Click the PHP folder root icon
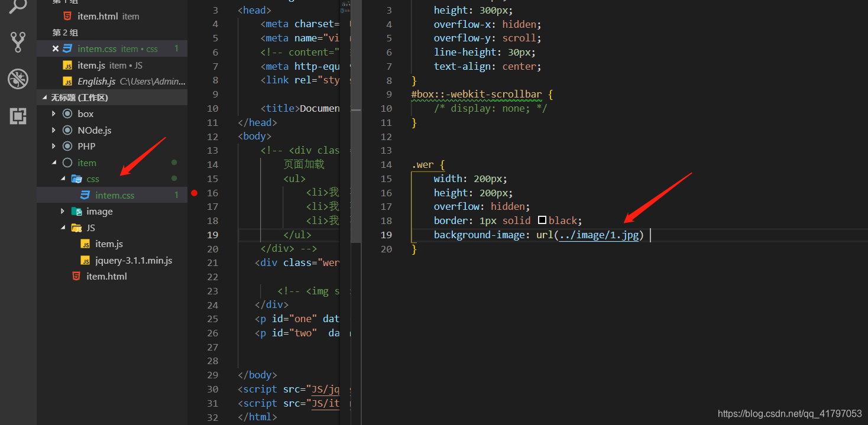The image size is (868, 425). (x=67, y=146)
